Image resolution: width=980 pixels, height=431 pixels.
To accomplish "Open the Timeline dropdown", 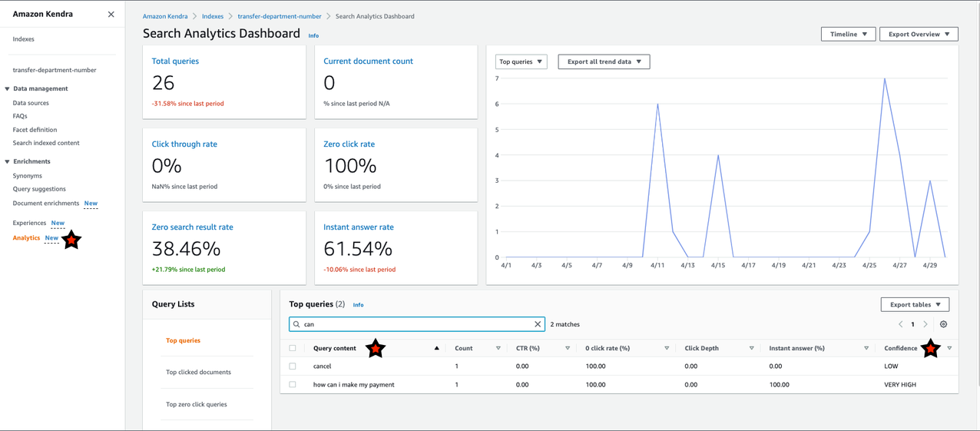I will coord(848,34).
